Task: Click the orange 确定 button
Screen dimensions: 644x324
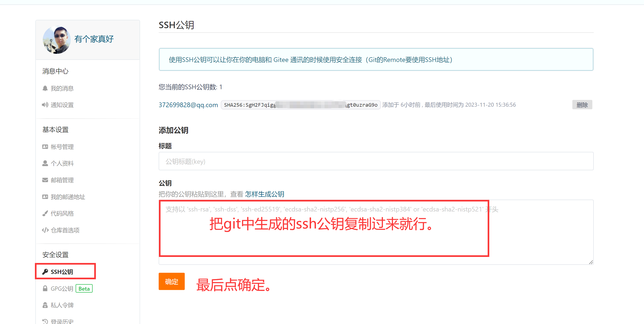Action: (x=171, y=281)
